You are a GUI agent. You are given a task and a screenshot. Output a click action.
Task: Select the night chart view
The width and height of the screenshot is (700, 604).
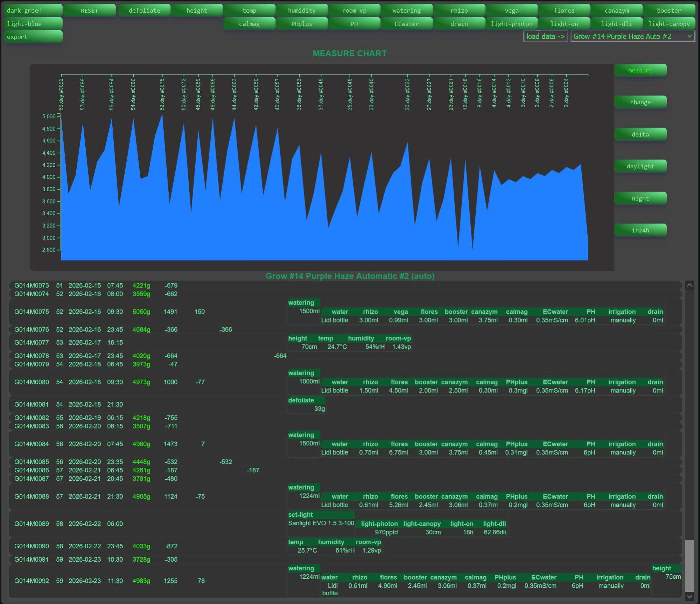tap(640, 199)
